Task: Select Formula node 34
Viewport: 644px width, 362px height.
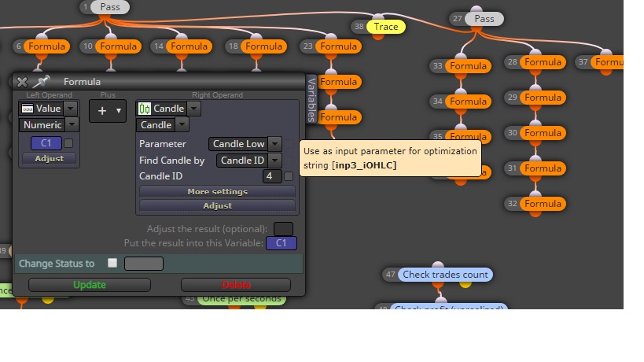Action: [468, 101]
